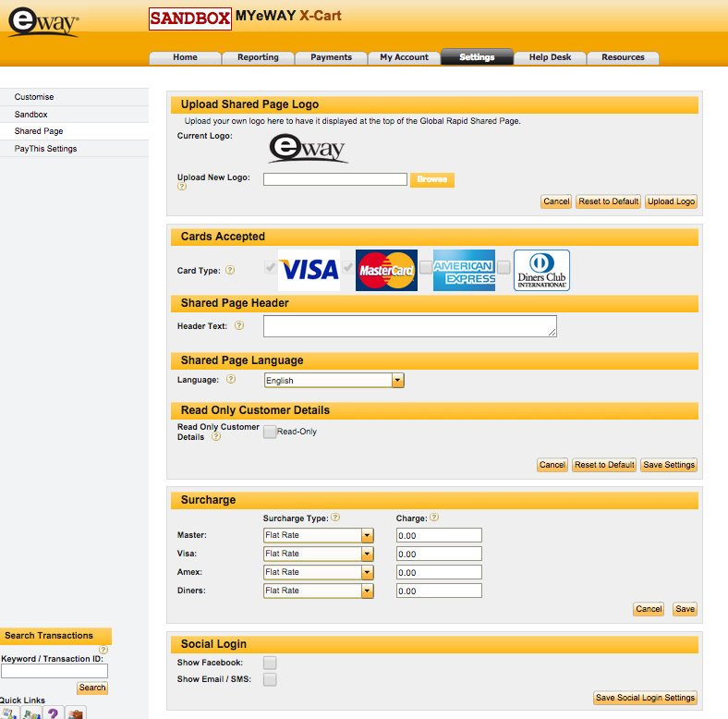Click the MasterCard logo
728x719 pixels.
click(386, 271)
